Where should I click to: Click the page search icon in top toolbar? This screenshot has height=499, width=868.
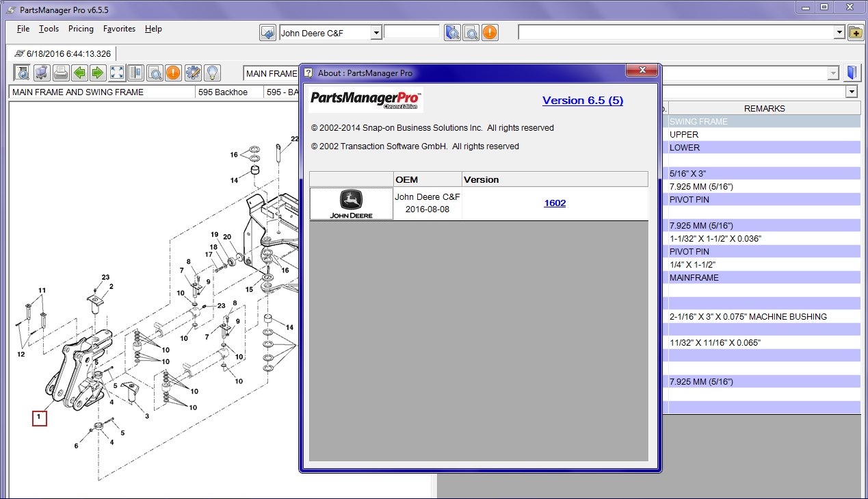pyautogui.click(x=471, y=32)
